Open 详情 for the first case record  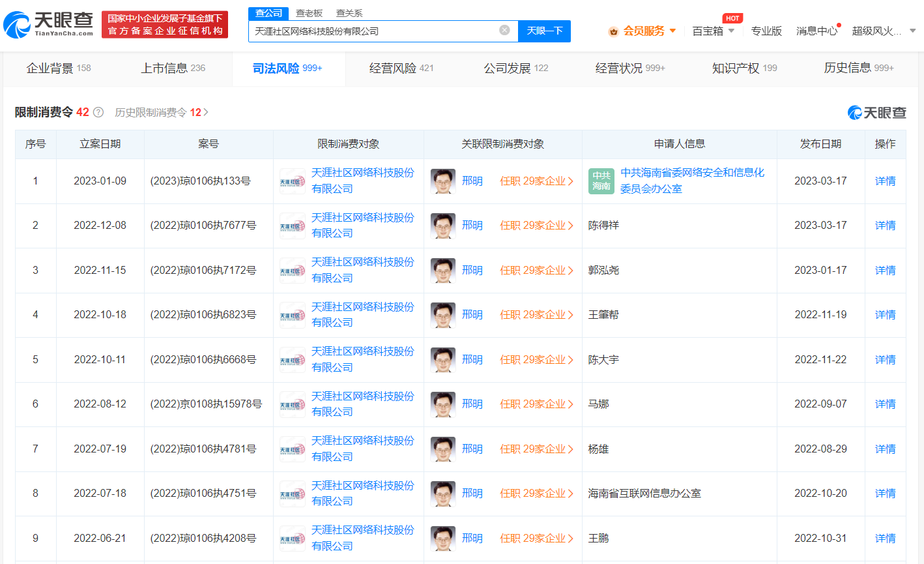(885, 181)
